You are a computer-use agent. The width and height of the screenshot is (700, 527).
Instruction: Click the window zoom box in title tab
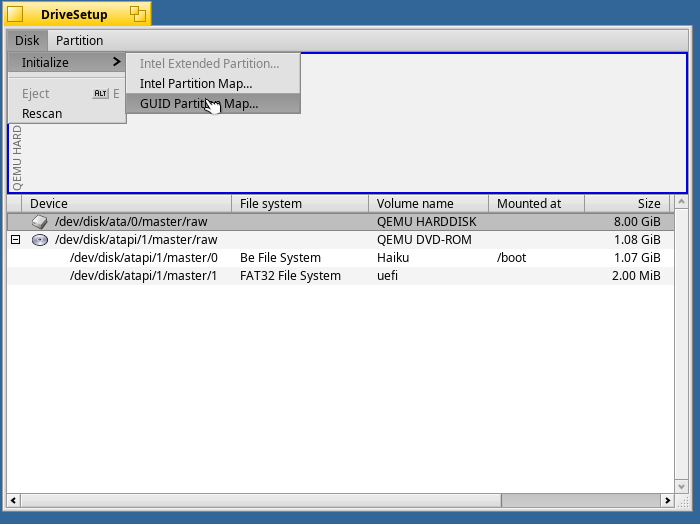click(138, 14)
